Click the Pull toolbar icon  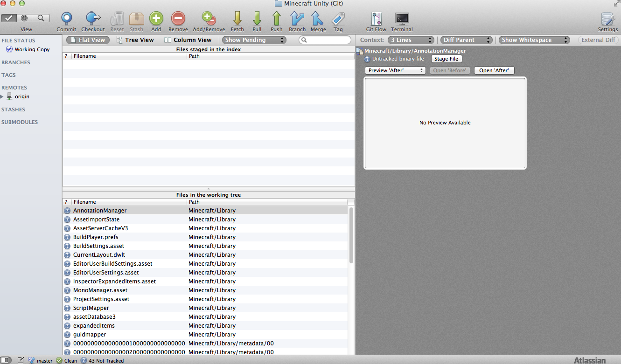pyautogui.click(x=257, y=19)
